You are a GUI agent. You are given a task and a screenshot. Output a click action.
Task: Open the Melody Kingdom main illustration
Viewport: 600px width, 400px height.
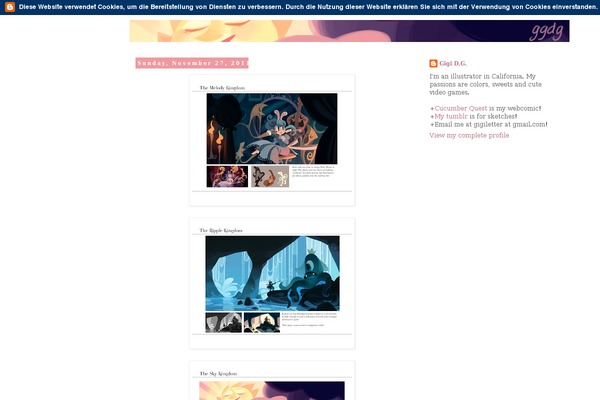[272, 129]
